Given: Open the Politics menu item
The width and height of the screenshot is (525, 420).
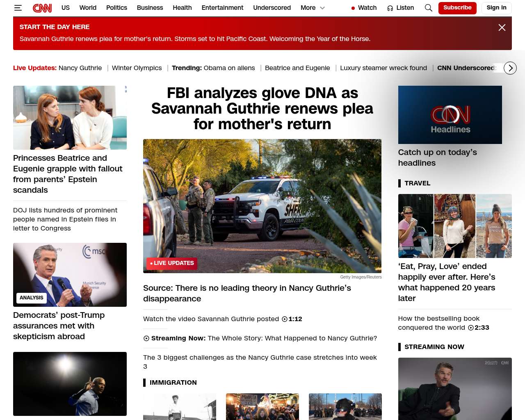Looking at the screenshot, I should click(x=116, y=8).
